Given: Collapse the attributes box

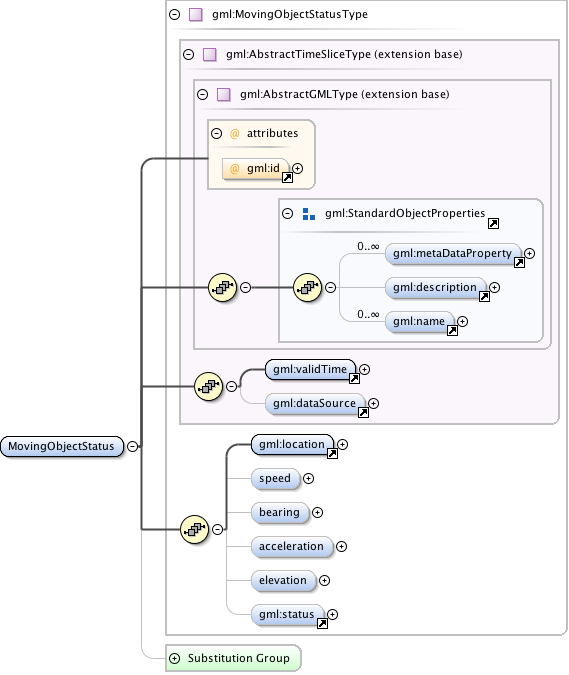Looking at the screenshot, I should [216, 133].
